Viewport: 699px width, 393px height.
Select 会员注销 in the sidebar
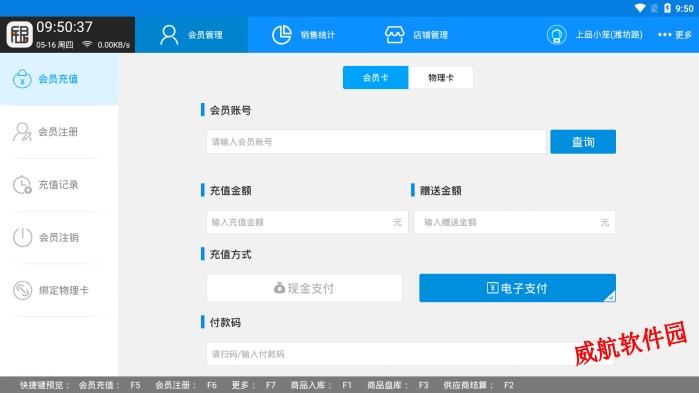point(59,237)
